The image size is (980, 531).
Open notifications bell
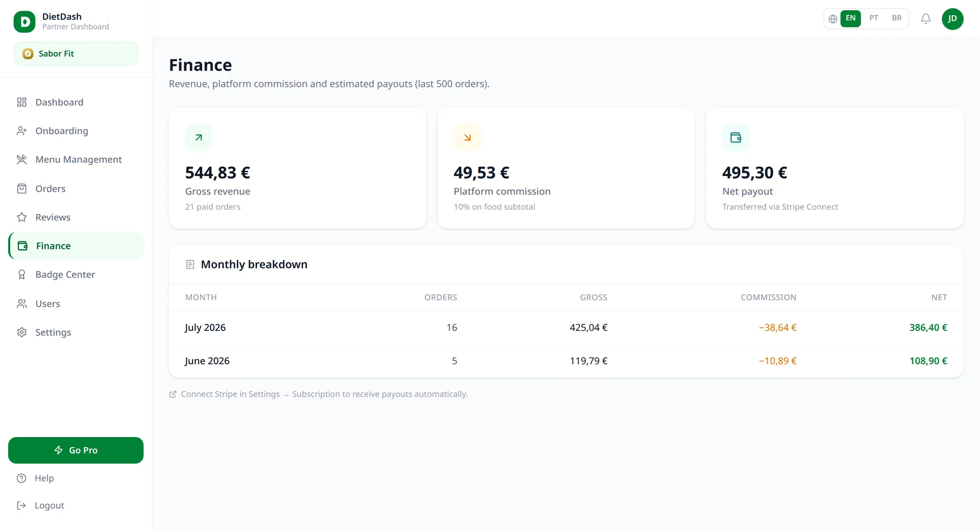pos(925,19)
